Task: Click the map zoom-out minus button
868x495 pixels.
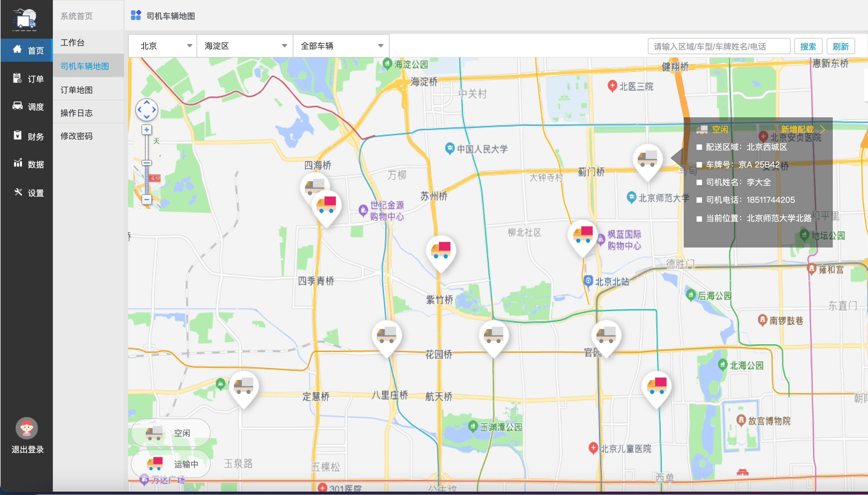Action: [x=146, y=199]
